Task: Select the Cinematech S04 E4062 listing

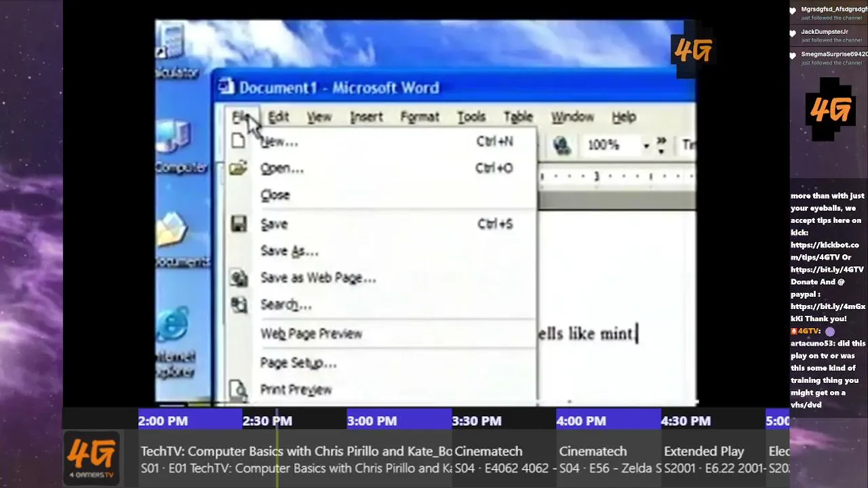Action: pos(504,459)
